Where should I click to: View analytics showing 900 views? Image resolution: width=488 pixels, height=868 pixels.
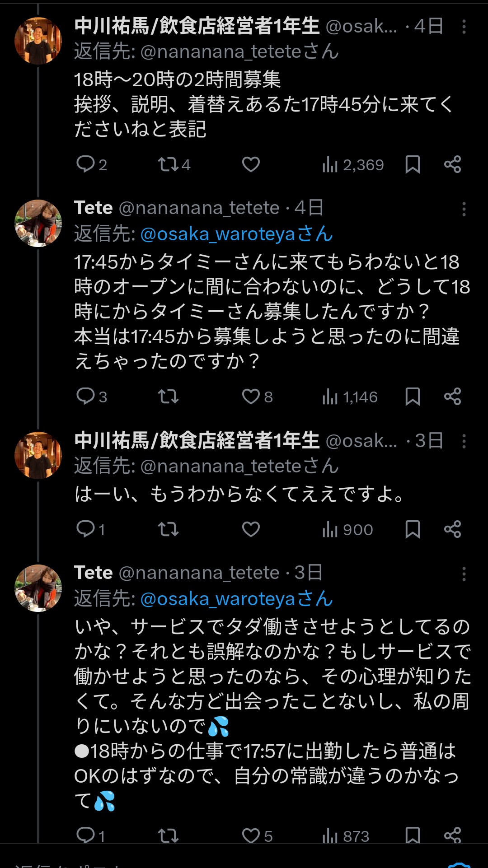pyautogui.click(x=347, y=530)
